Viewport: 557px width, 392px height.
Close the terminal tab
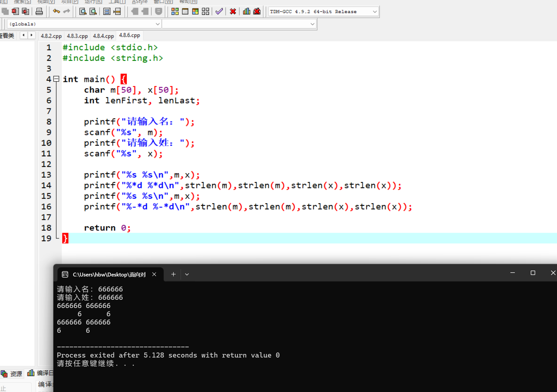pos(154,274)
